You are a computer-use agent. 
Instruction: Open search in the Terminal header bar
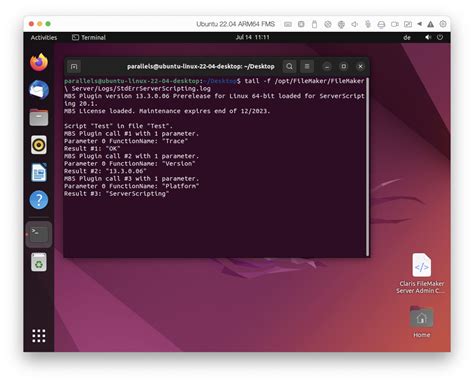point(289,66)
